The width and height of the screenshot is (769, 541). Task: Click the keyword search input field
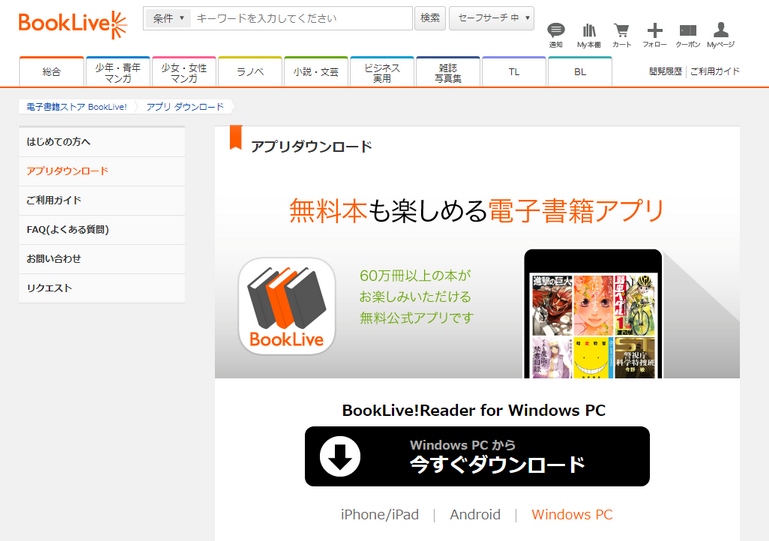[301, 19]
